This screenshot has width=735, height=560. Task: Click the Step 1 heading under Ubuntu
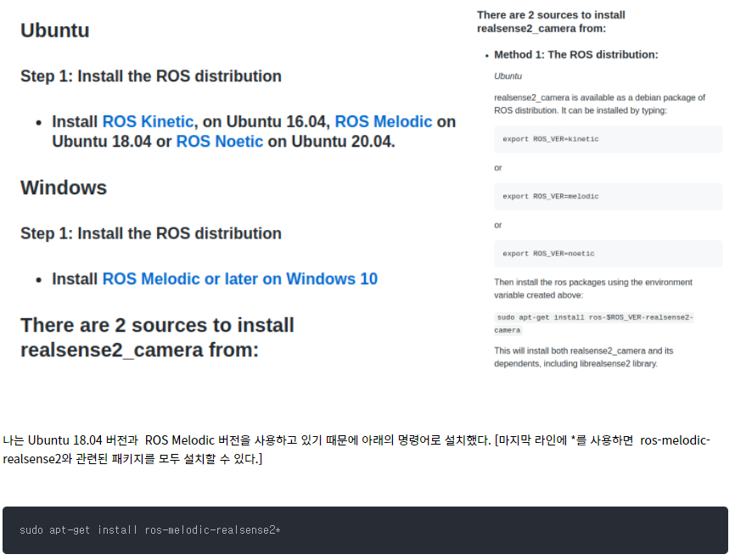point(151,76)
